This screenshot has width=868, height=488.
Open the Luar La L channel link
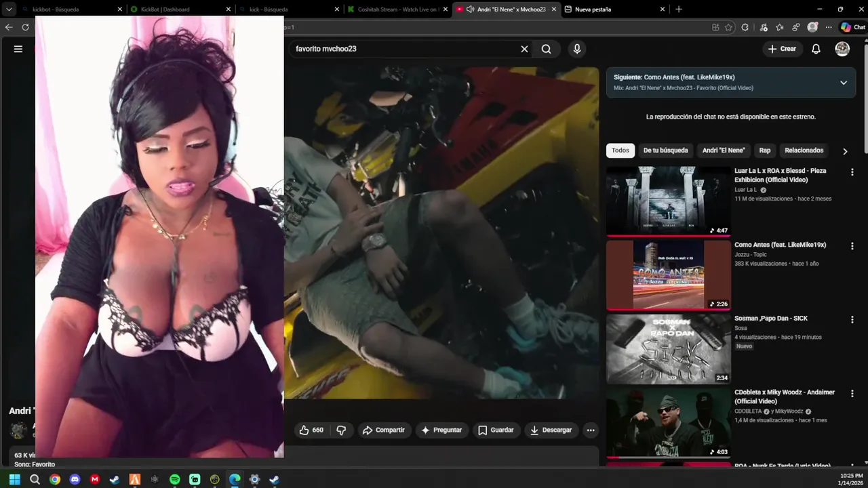click(x=746, y=190)
